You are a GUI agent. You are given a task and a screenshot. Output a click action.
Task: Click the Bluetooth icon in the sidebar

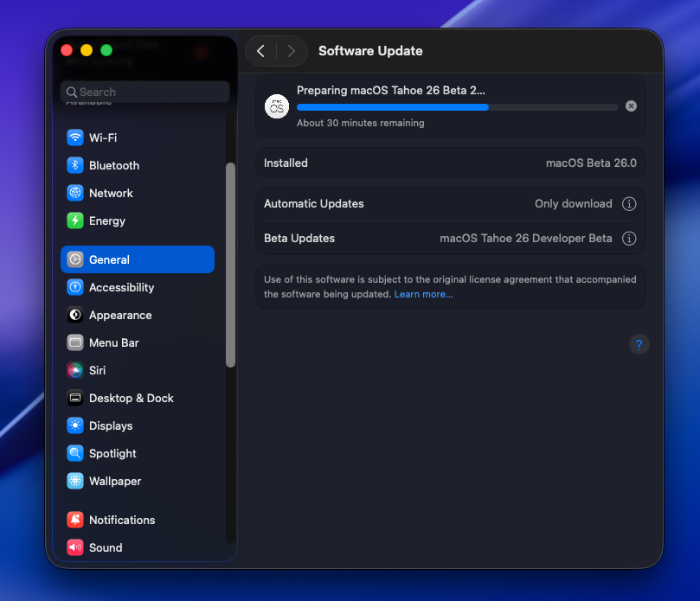pos(75,165)
